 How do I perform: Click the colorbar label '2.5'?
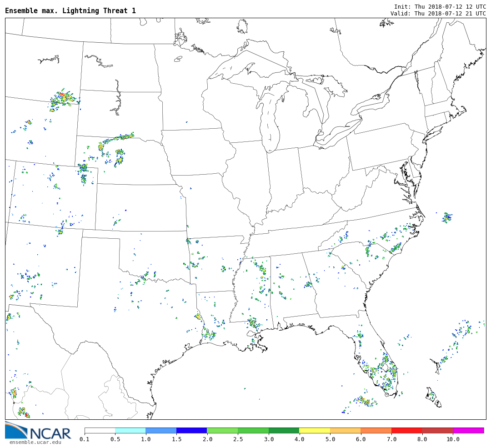pyautogui.click(x=238, y=439)
